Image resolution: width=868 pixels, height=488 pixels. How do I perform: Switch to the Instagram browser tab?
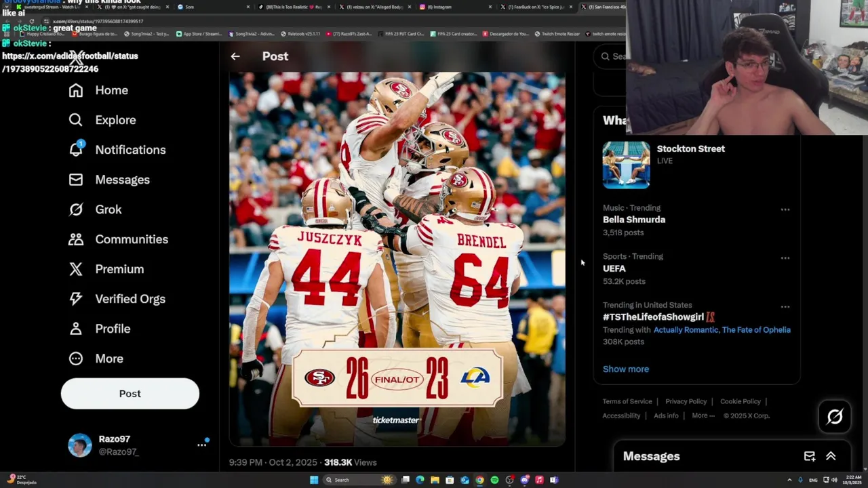pyautogui.click(x=457, y=7)
